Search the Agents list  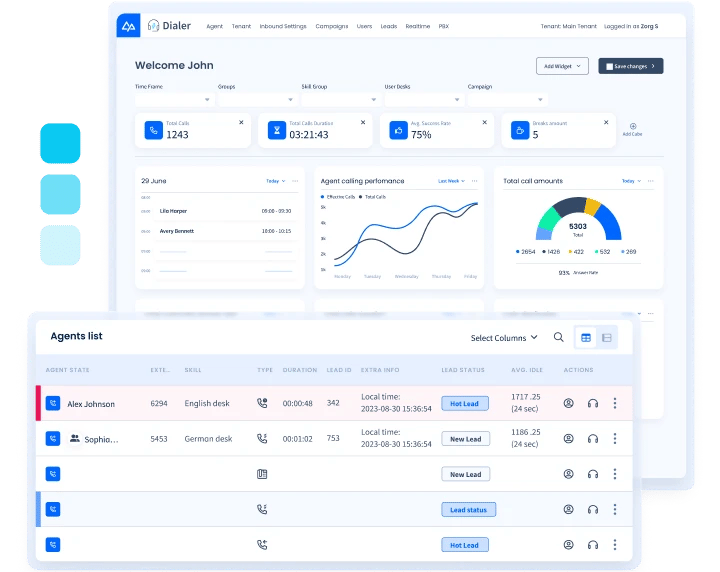click(x=558, y=337)
